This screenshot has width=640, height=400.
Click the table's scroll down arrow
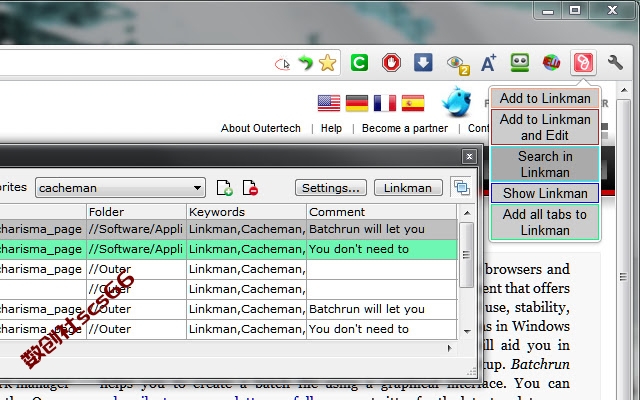[467, 331]
